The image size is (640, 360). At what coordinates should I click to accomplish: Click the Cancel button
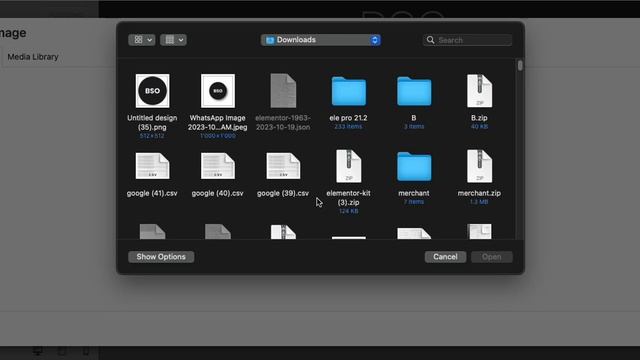point(445,257)
